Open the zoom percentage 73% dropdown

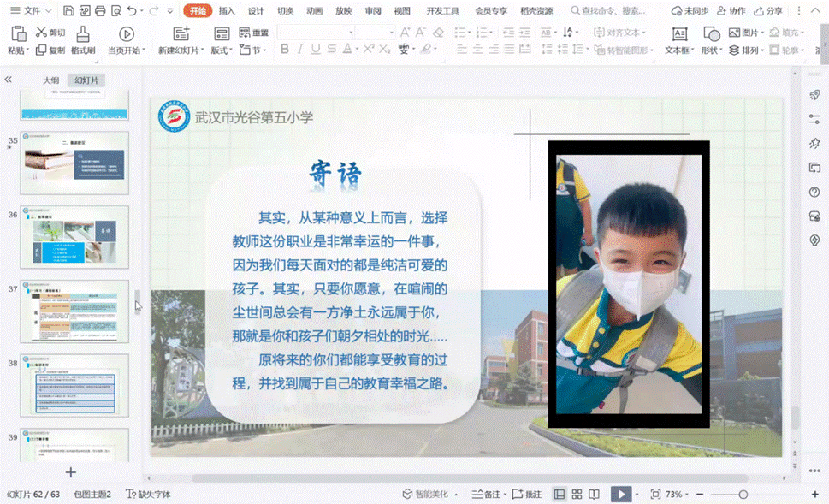tap(678, 495)
